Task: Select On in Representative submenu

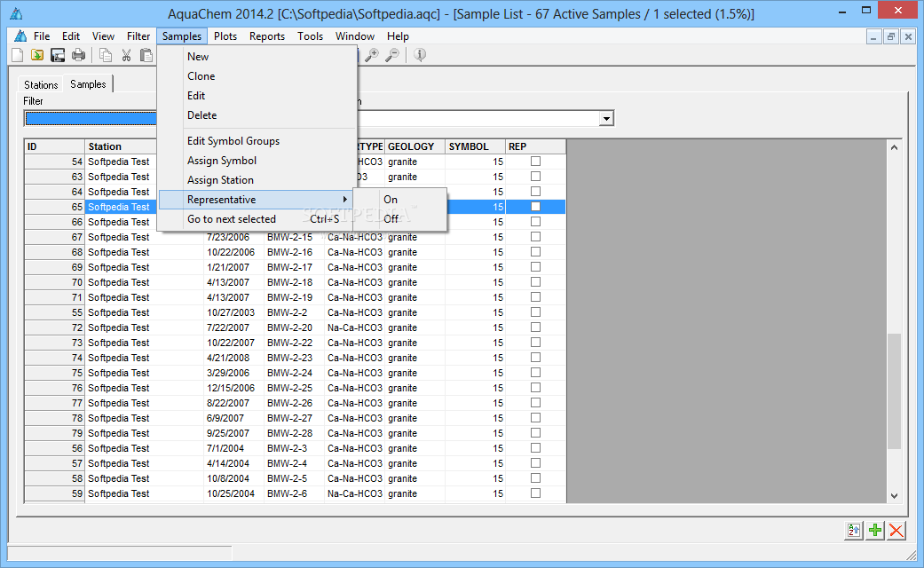Action: [399, 200]
